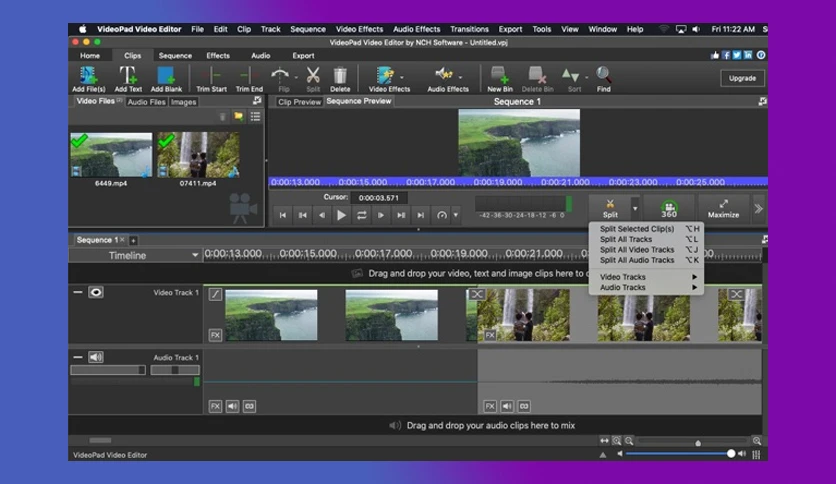836x484 pixels.
Task: Click the list view icon in bin panel
Action: point(255,116)
